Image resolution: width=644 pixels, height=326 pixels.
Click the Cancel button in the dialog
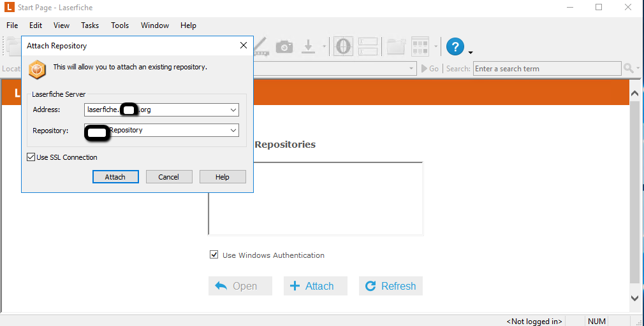[x=169, y=177]
